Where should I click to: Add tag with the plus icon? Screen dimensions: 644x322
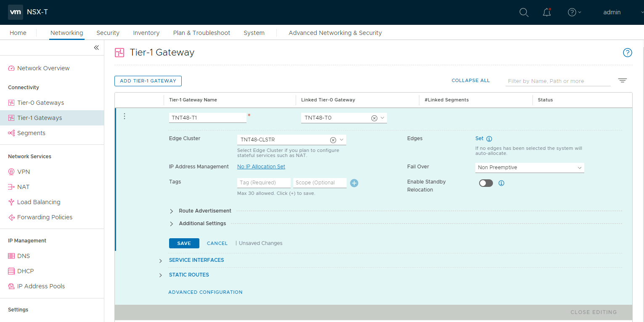coord(354,183)
